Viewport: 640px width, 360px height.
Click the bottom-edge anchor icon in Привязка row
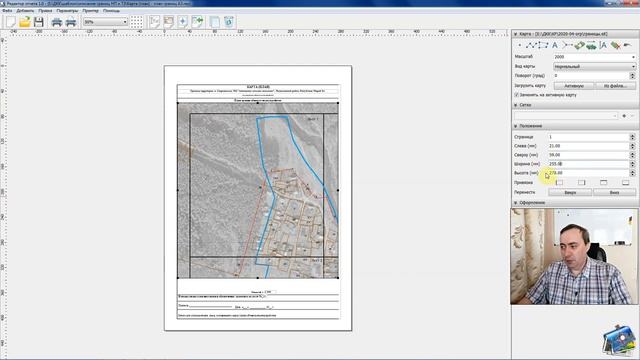point(625,182)
